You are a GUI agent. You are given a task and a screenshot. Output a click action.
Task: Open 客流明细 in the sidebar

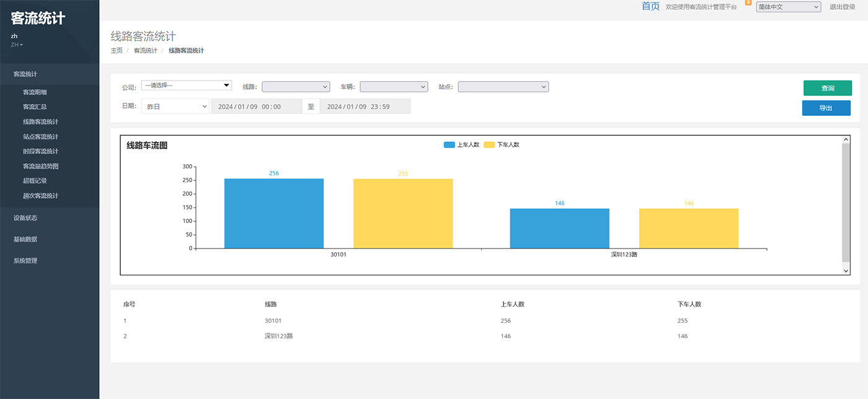[35, 92]
